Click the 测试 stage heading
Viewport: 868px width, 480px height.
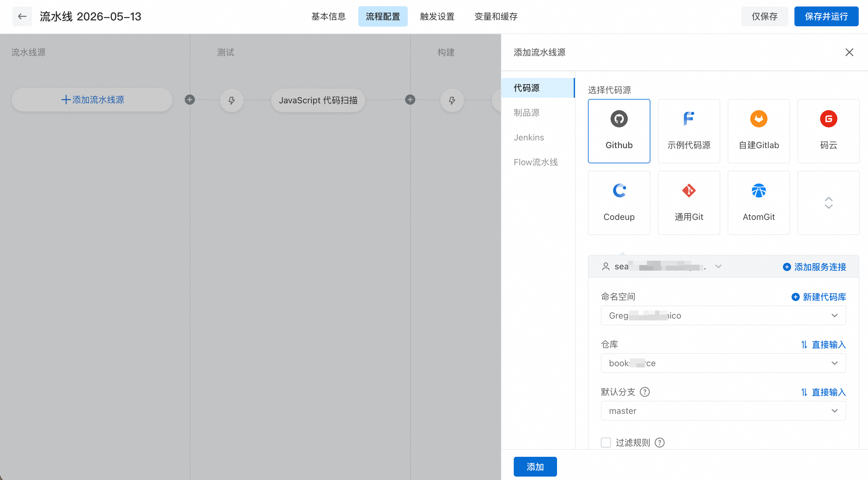225,52
